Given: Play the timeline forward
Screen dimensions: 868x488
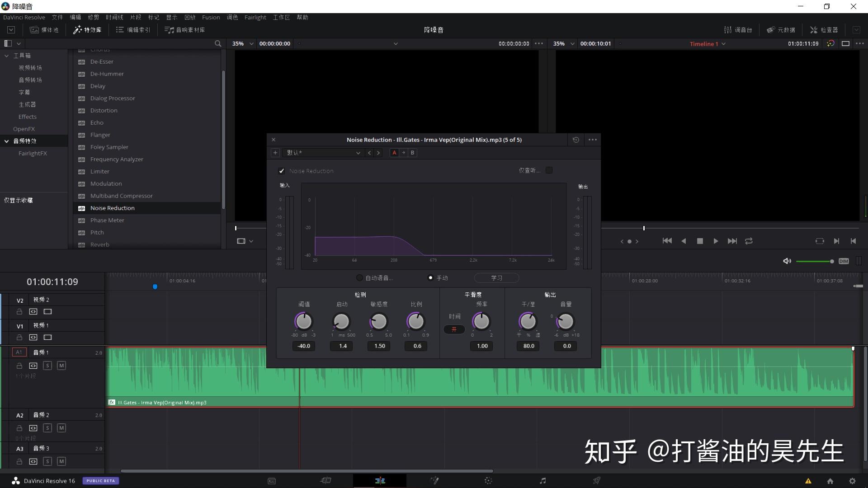Looking at the screenshot, I should point(716,241).
